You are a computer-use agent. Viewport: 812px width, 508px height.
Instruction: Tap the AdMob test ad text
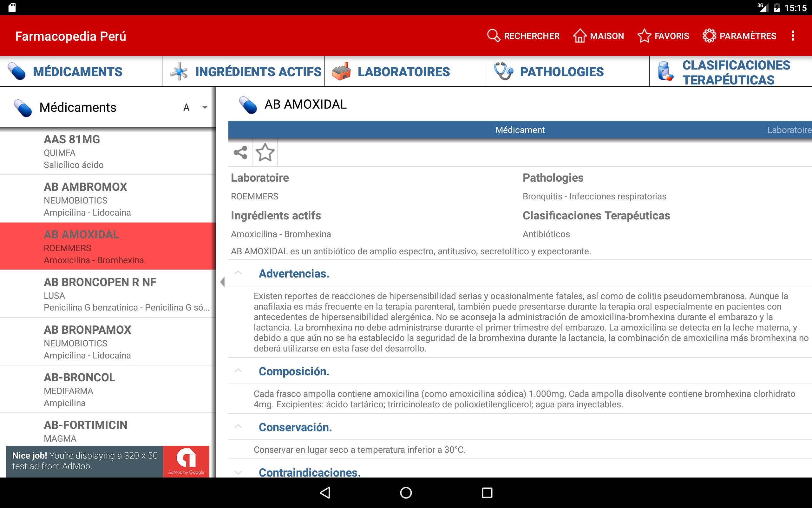85,461
